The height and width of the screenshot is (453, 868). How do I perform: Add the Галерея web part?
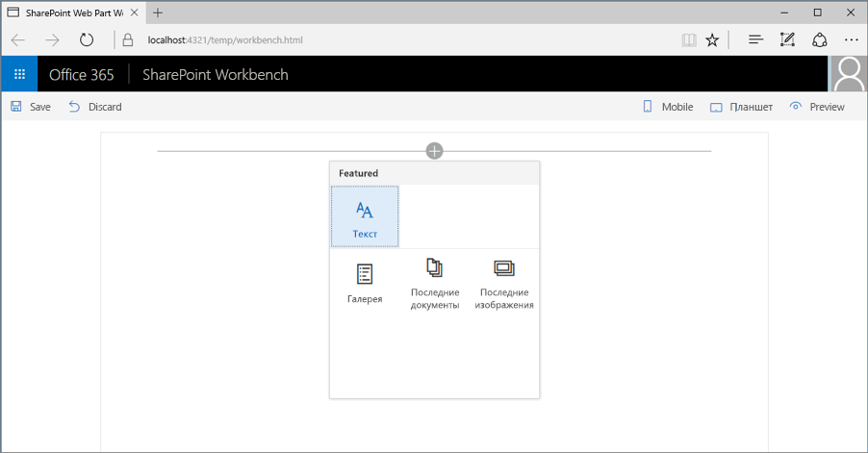click(365, 284)
